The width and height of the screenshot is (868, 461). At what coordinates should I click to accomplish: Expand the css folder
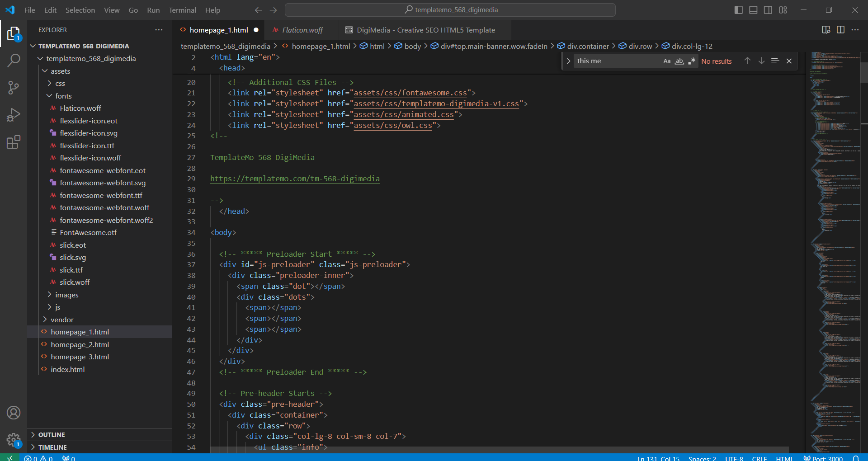(x=60, y=83)
